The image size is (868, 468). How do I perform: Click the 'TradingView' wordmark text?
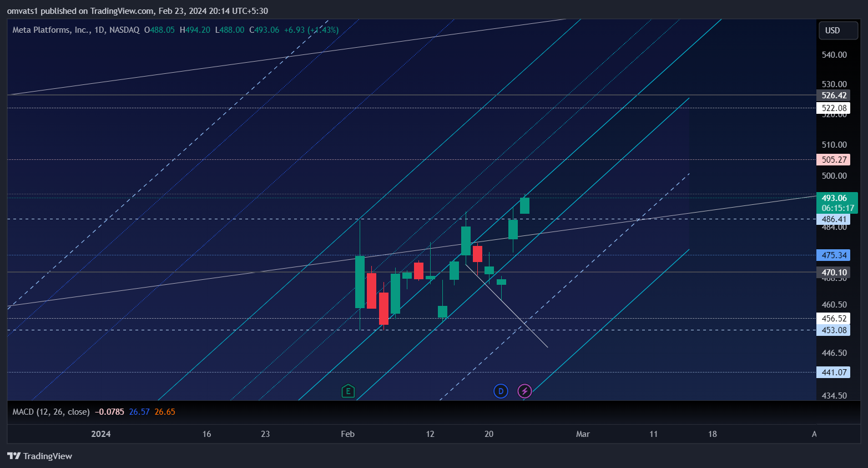pos(48,456)
